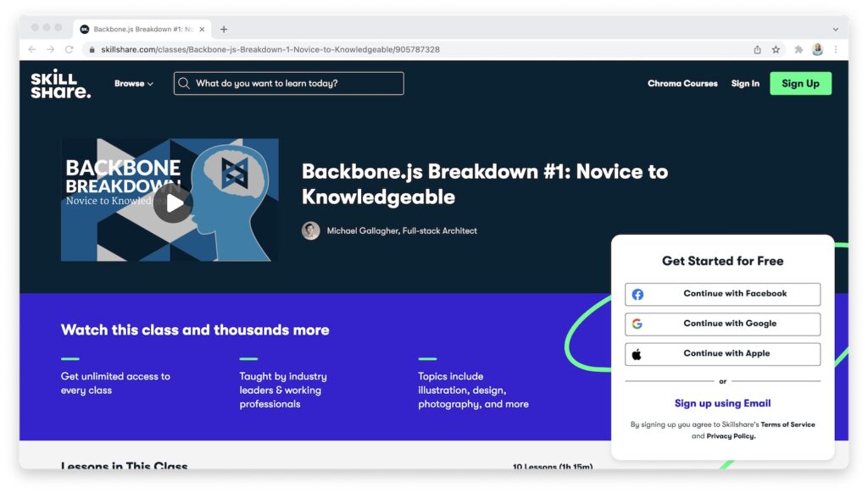
Task: Click the Backbone Breakdown video thumbnail
Action: pyautogui.click(x=170, y=200)
